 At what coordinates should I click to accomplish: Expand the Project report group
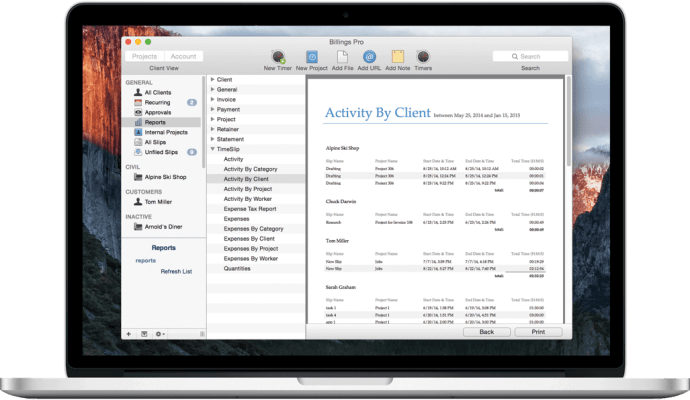click(x=212, y=119)
